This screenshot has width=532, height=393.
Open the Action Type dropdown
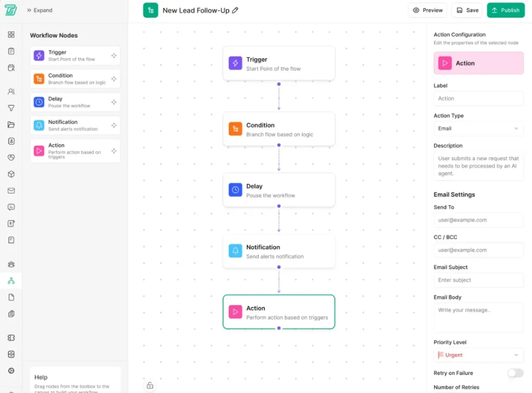[x=478, y=128]
